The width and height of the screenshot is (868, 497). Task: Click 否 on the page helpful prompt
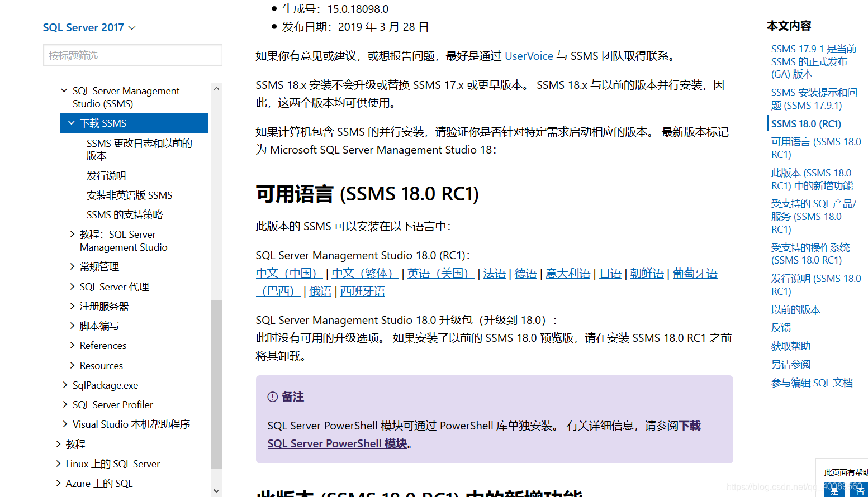click(860, 490)
